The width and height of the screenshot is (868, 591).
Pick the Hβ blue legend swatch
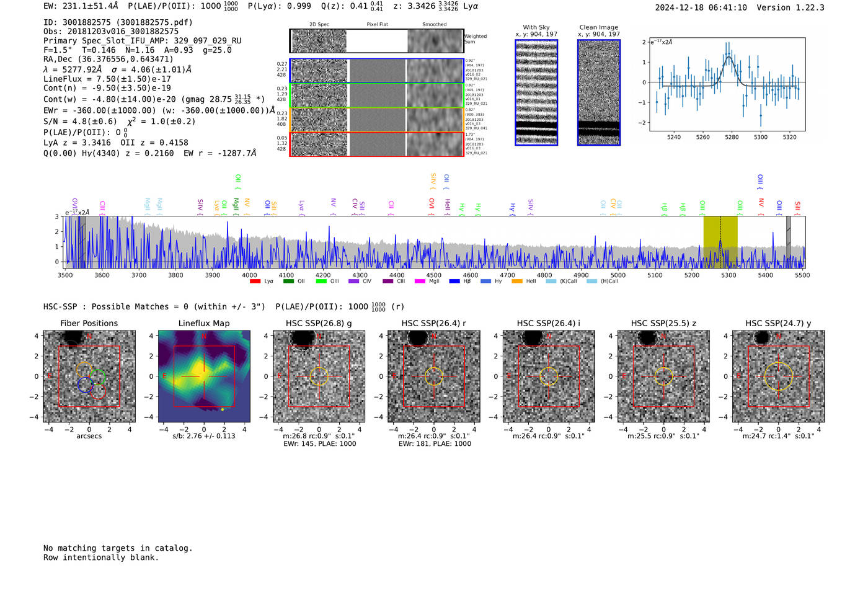coord(454,282)
